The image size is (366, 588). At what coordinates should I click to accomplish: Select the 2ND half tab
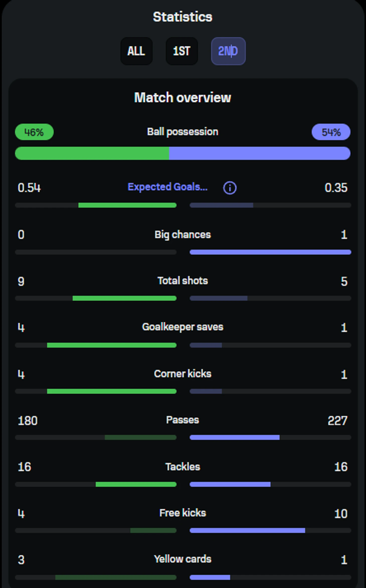pyautogui.click(x=228, y=51)
